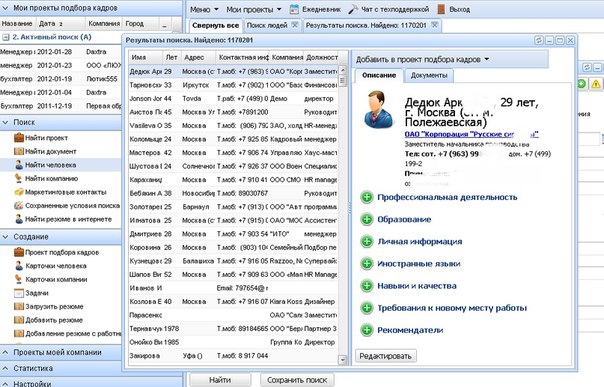This screenshot has width=604, height=387.
Task: Click the Проект подбора кадров briefcase icon
Action: coord(18,252)
